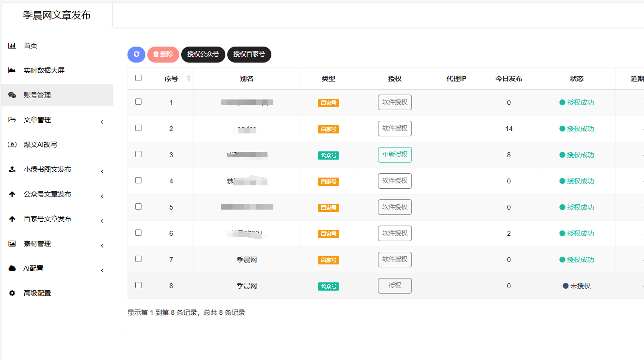Screen dimensions: 644x360
Task: Click the blue refresh icon button
Action: [136, 54]
